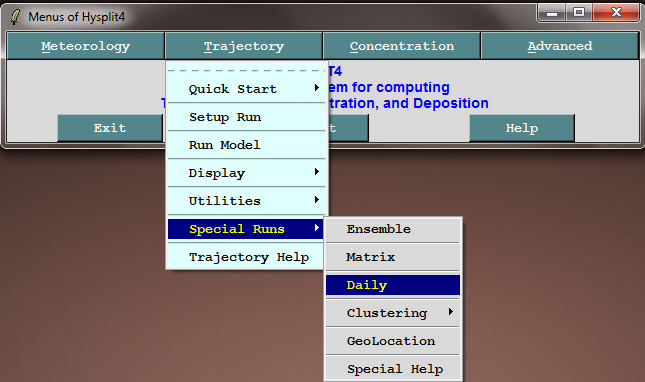Screen dimensions: 645x382
Task: Open Special Help entry
Action: coord(393,369)
